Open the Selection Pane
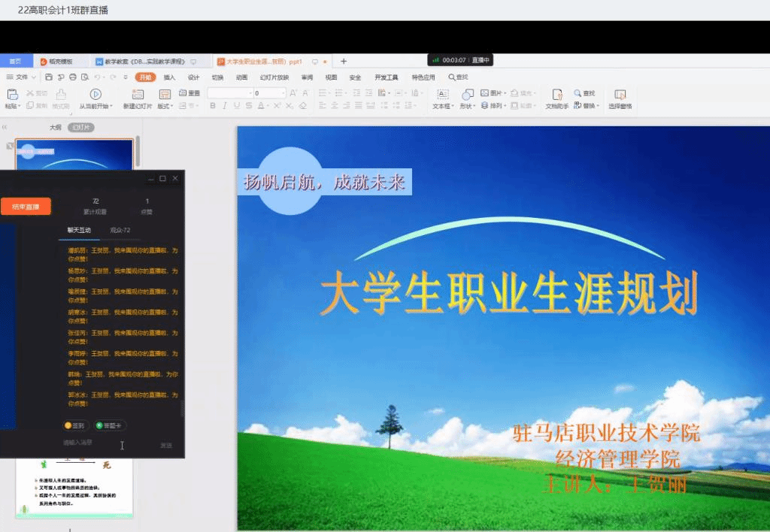 click(x=620, y=98)
